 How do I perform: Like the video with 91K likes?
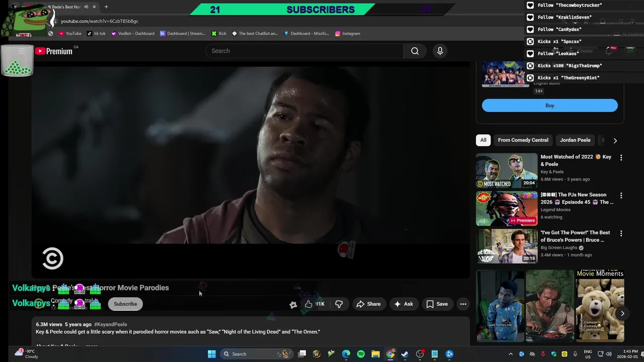[314, 304]
